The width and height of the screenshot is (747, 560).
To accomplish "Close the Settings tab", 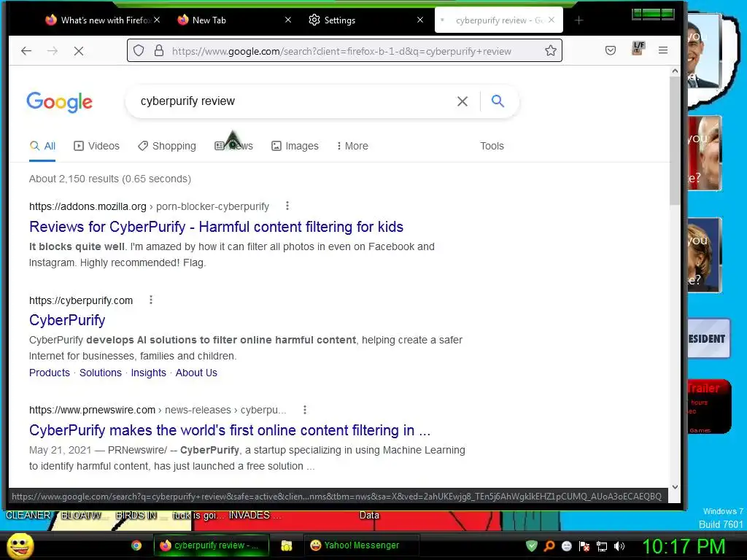I will click(x=419, y=20).
